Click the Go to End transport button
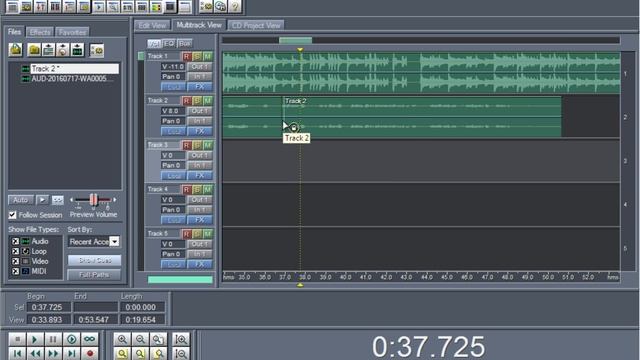 coord(71,353)
